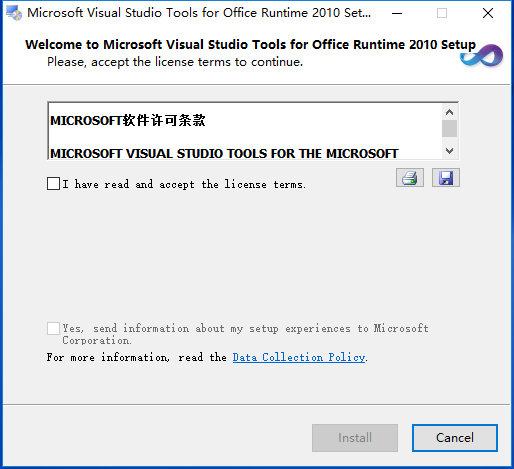This screenshot has width=514, height=469.
Task: Print the license terms with printer icon
Action: [x=410, y=178]
